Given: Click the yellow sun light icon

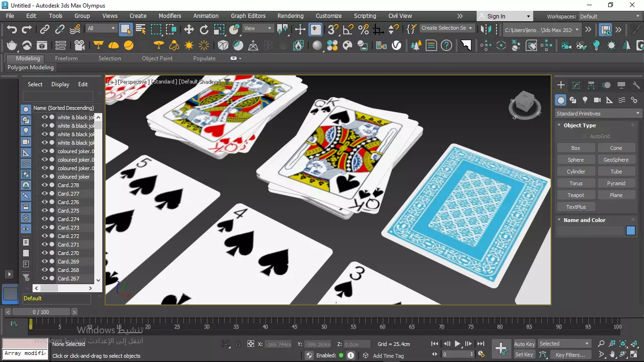Looking at the screenshot, I should (189, 46).
